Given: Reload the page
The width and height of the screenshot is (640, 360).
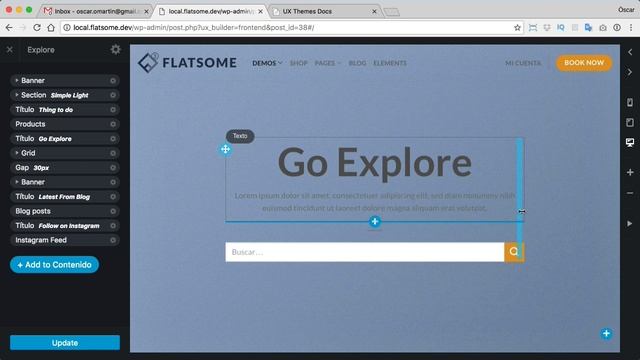Looking at the screenshot, I should (x=37, y=27).
